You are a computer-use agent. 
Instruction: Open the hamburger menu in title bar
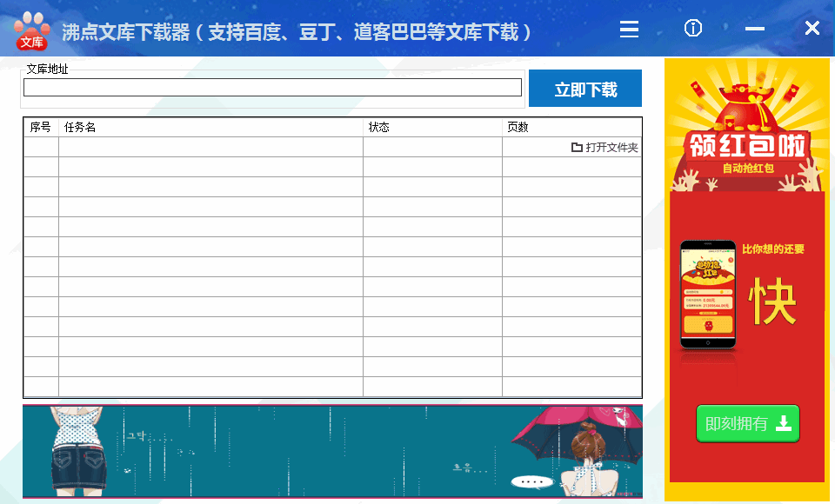(x=629, y=29)
